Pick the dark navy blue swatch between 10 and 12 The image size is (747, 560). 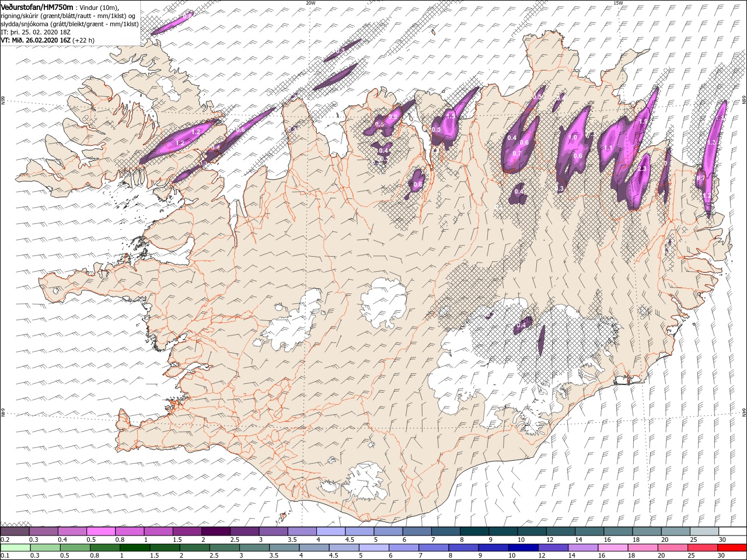coord(522,548)
